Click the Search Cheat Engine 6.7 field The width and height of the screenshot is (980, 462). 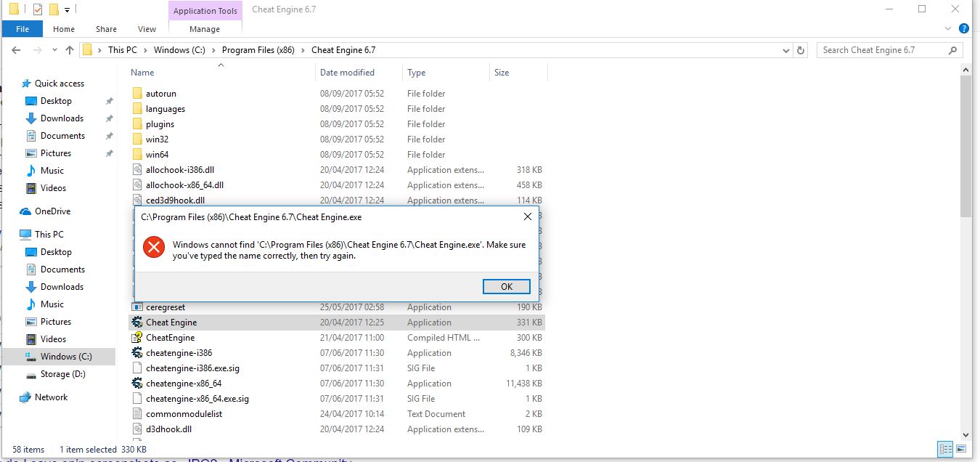point(882,50)
